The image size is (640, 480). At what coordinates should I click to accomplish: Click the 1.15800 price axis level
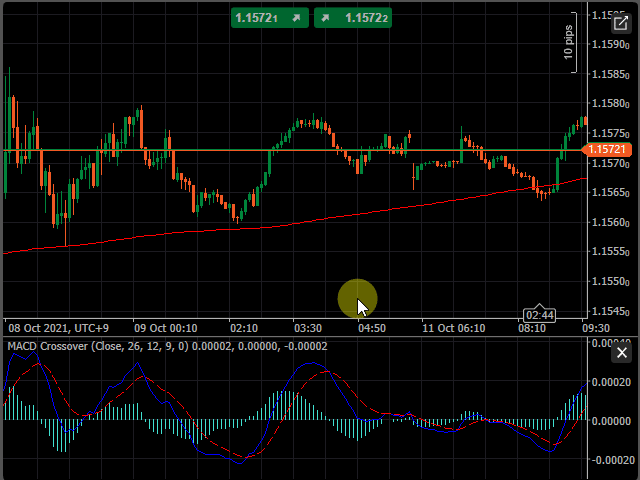pyautogui.click(x=609, y=103)
